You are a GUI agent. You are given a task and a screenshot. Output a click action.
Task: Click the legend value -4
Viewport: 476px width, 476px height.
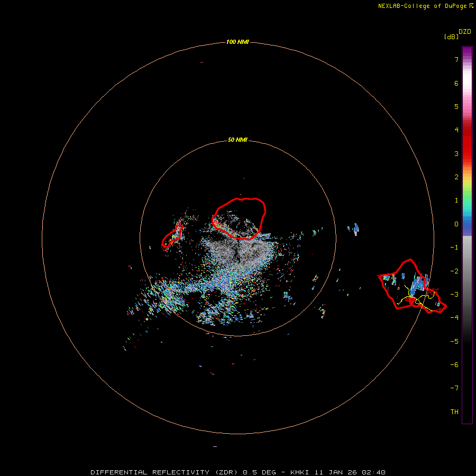(454, 317)
